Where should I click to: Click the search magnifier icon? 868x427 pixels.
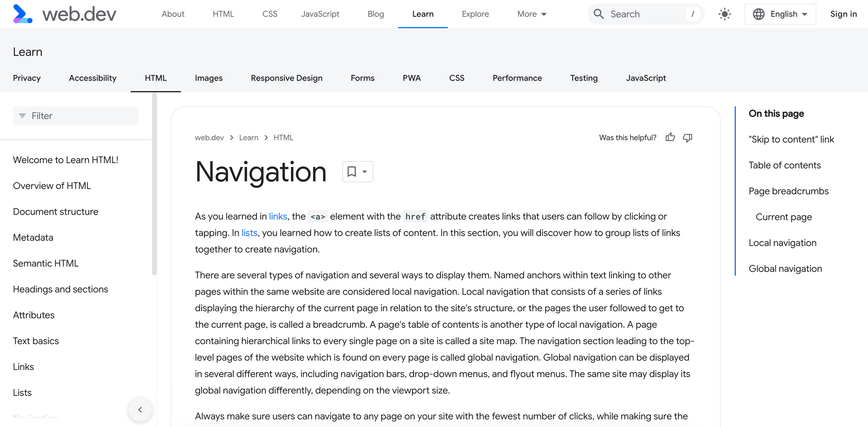(x=600, y=14)
